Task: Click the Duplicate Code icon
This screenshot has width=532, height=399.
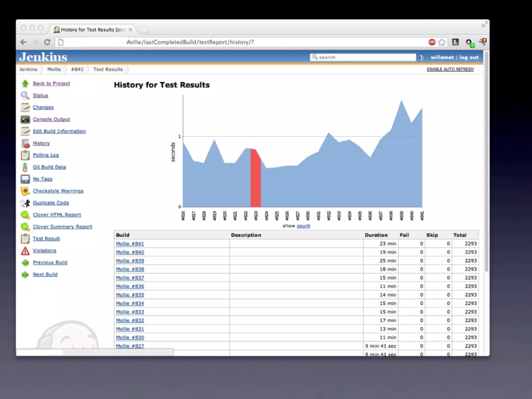Action: click(25, 203)
